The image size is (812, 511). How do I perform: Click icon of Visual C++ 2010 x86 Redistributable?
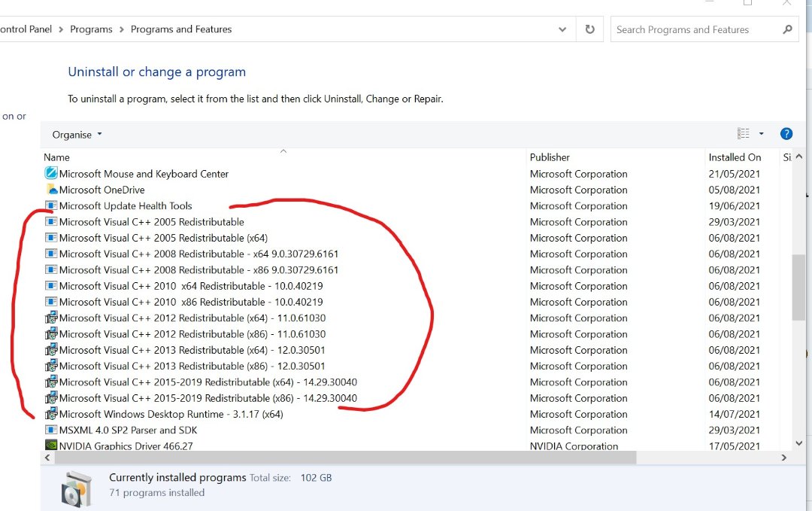[51, 302]
